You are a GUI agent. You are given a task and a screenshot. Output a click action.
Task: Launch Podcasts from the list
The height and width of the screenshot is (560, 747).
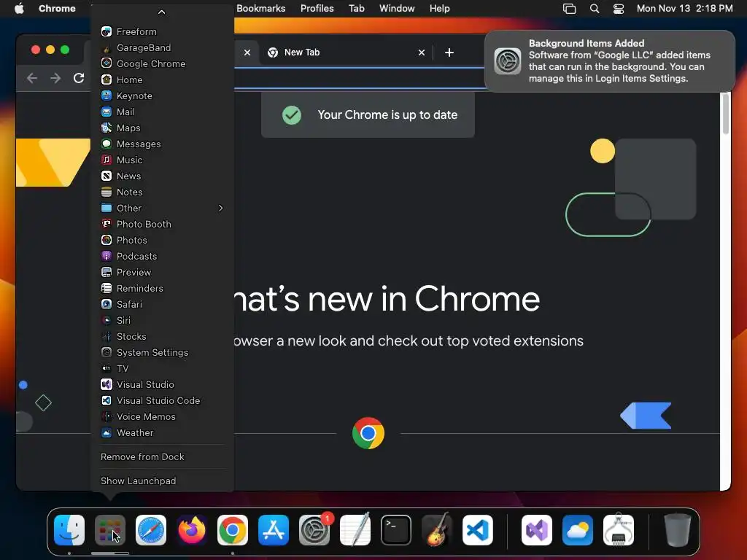[162, 256]
